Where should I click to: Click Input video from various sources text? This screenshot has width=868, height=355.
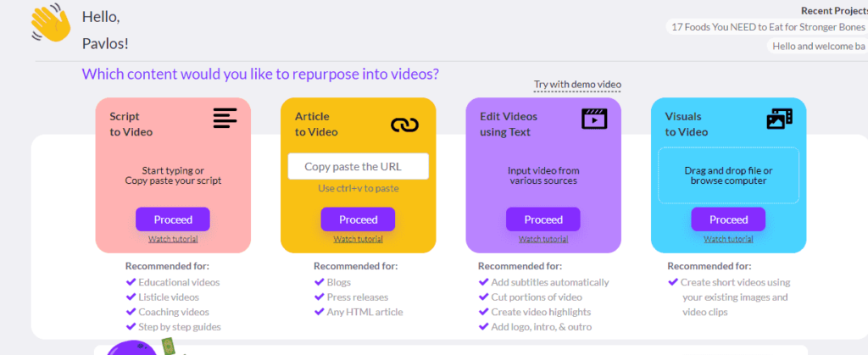coord(543,175)
